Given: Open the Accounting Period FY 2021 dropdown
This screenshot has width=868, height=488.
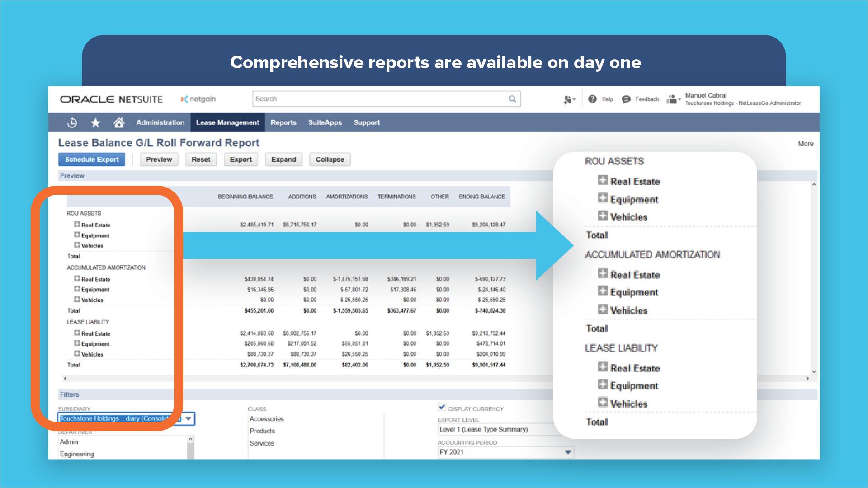Looking at the screenshot, I should click(568, 452).
